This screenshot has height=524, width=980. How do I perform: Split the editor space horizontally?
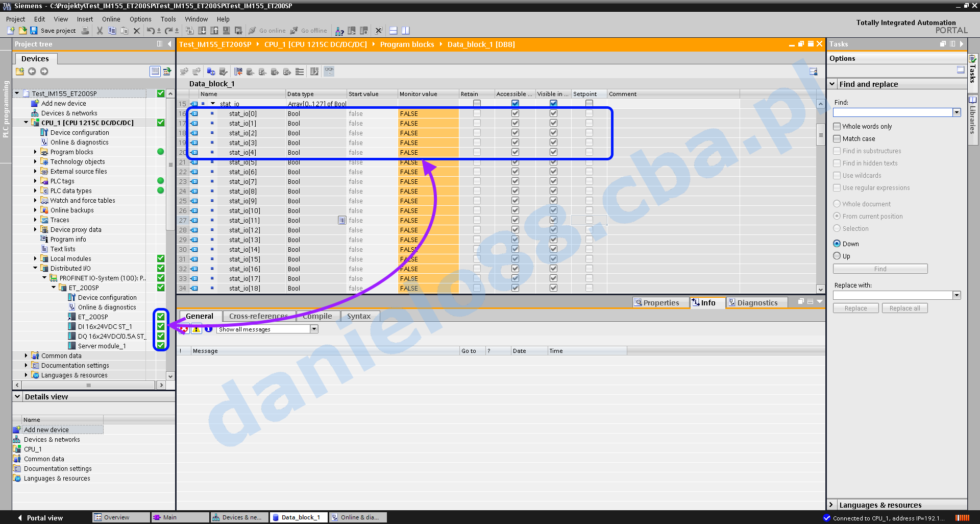point(393,31)
